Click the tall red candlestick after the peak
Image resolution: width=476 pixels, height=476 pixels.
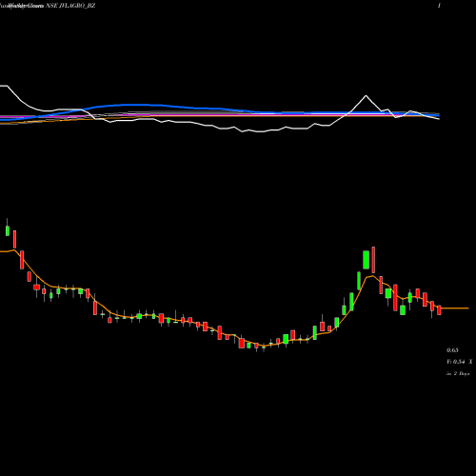pyautogui.click(x=373, y=260)
